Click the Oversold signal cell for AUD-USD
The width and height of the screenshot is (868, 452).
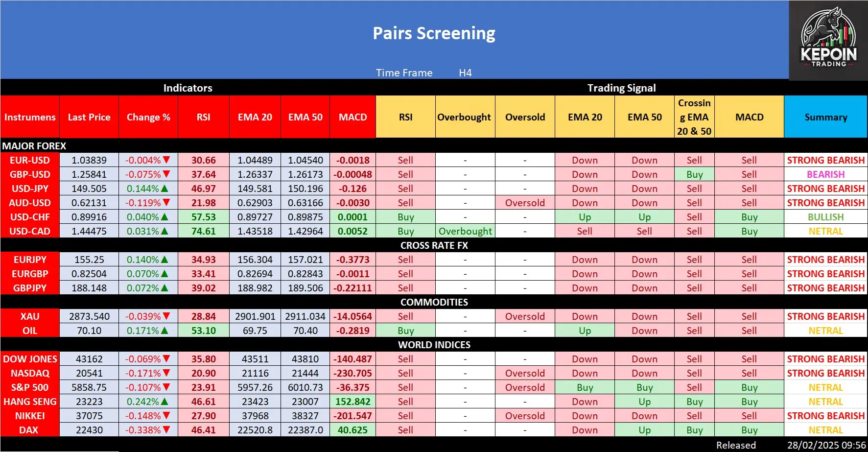(525, 203)
